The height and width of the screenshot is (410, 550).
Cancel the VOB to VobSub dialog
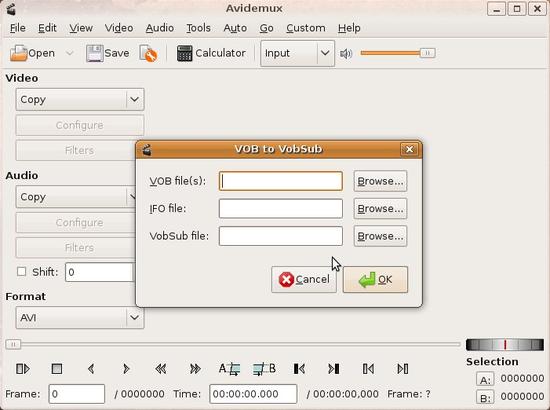pyautogui.click(x=304, y=280)
